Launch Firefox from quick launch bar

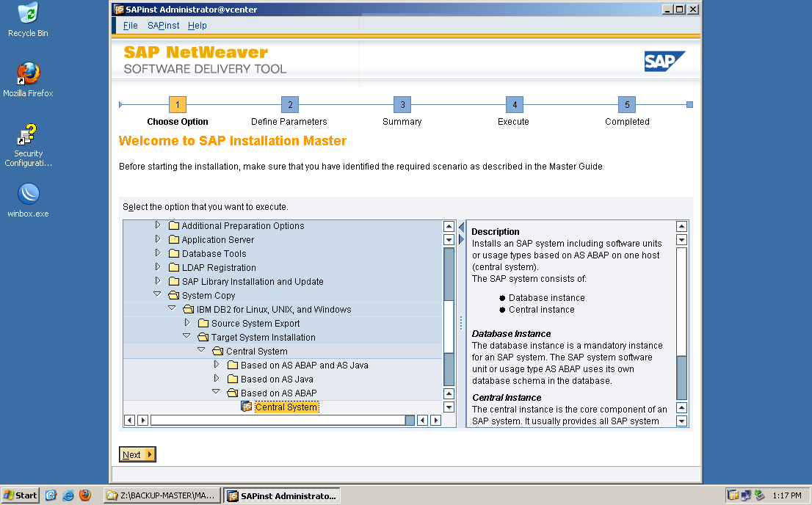click(85, 495)
